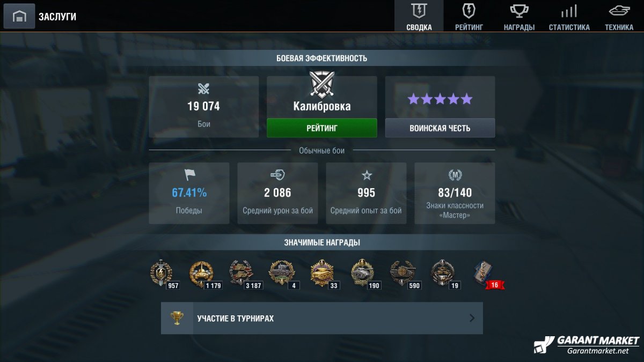644x362 pixels.
Task: Open the Рейтинг tab
Action: click(x=469, y=16)
